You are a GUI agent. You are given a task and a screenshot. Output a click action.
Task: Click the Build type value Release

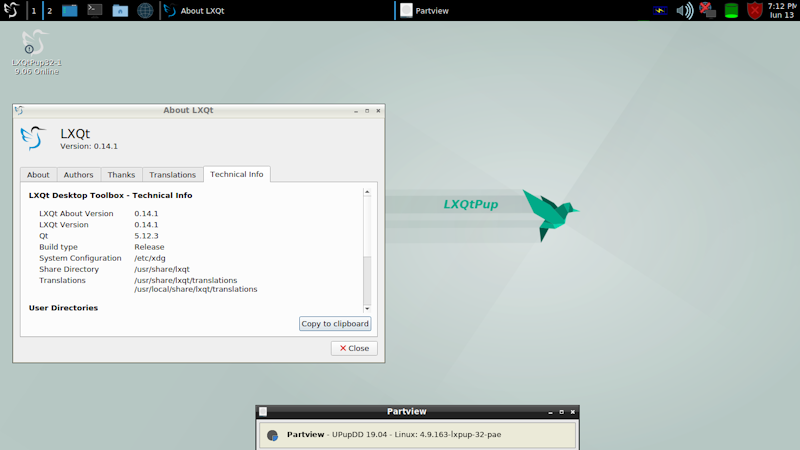(x=149, y=247)
